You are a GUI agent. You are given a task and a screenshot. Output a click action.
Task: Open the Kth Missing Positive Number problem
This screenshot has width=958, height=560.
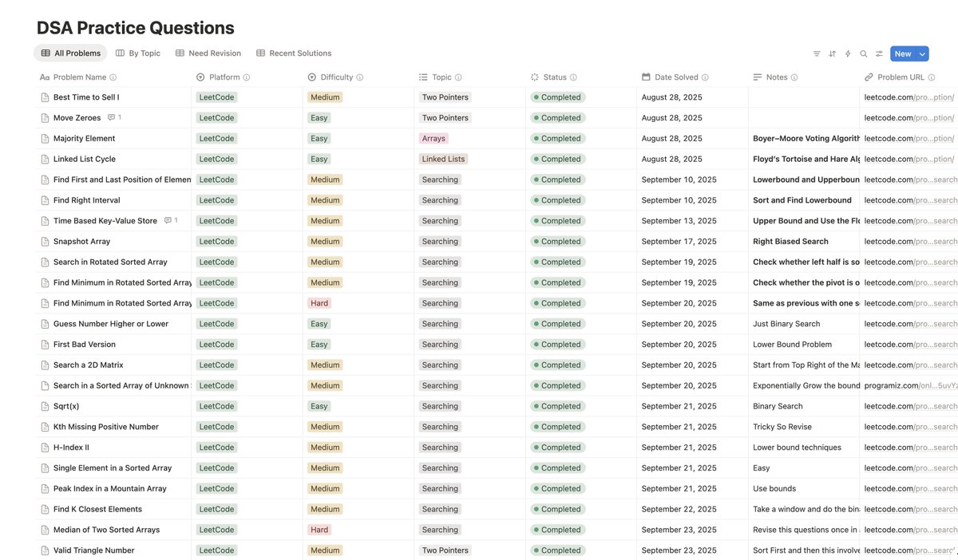point(106,427)
